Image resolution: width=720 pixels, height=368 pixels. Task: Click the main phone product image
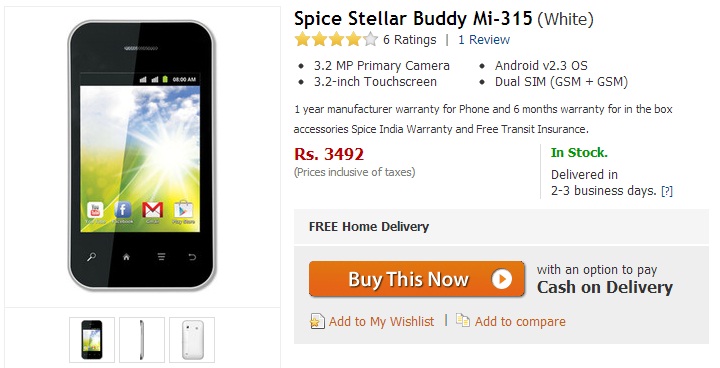pyautogui.click(x=142, y=155)
